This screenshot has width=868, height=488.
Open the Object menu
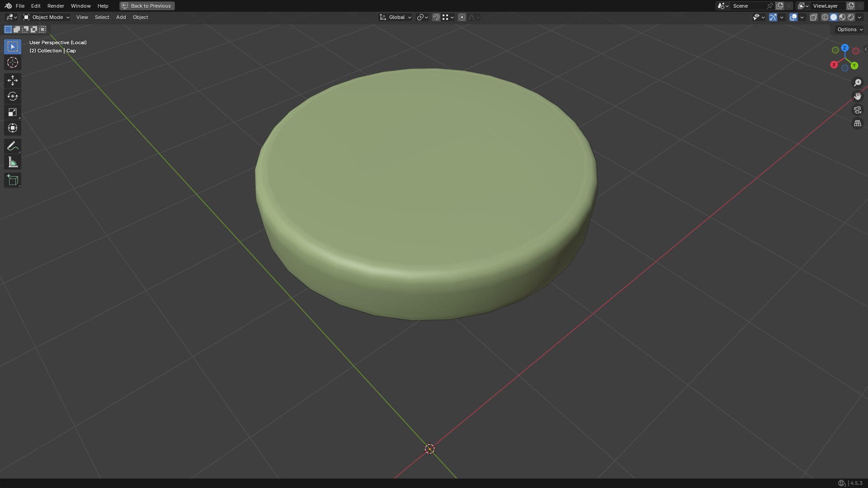click(x=140, y=17)
